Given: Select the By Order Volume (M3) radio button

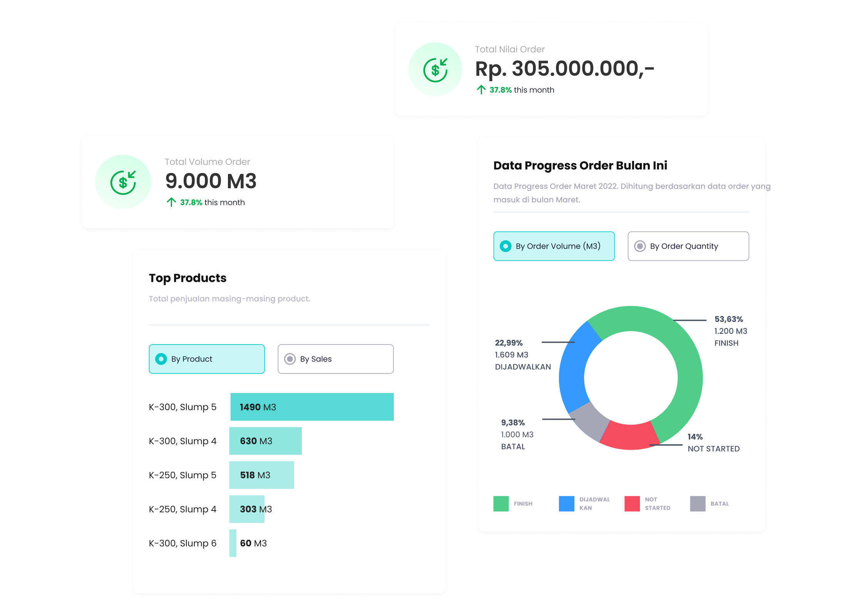Looking at the screenshot, I should [x=505, y=246].
